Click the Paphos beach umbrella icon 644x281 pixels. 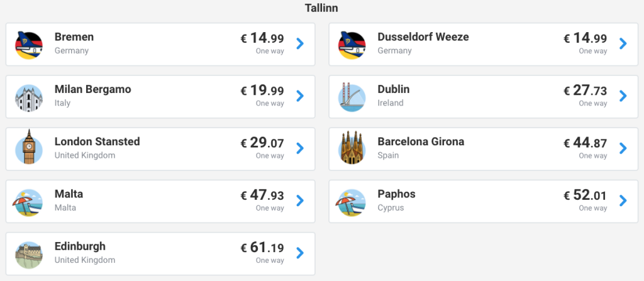[352, 201]
